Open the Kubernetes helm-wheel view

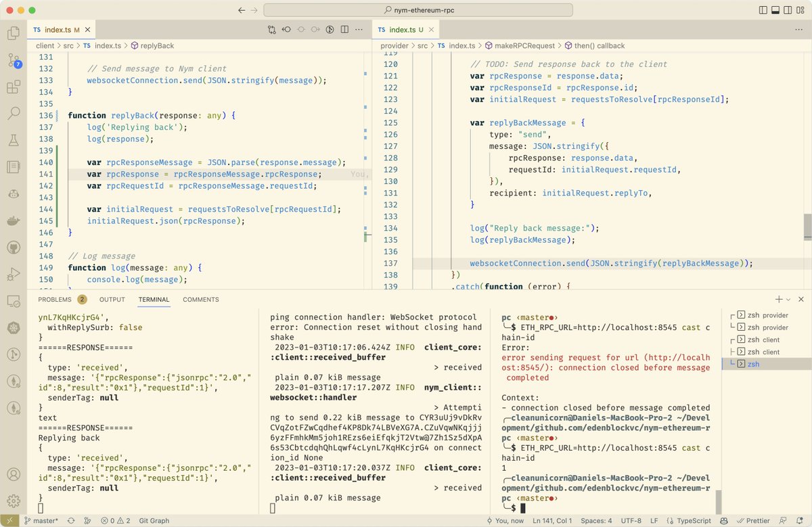click(x=13, y=327)
